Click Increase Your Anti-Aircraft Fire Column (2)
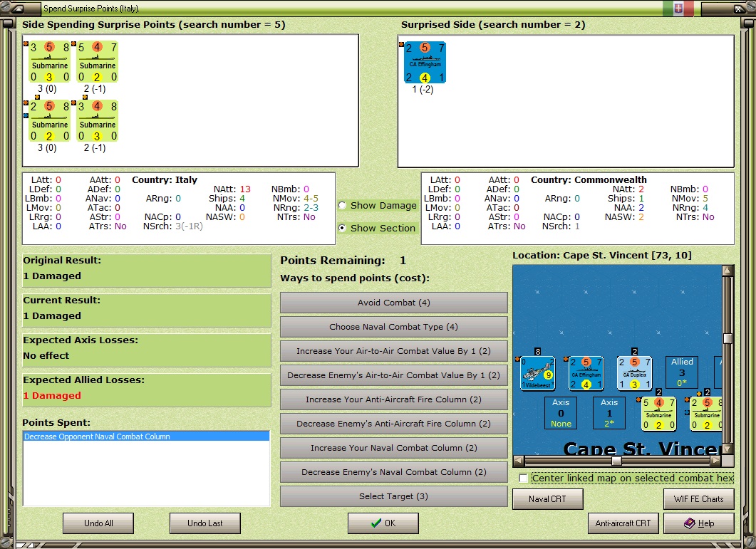Screen dimensions: 756x549 (393, 399)
